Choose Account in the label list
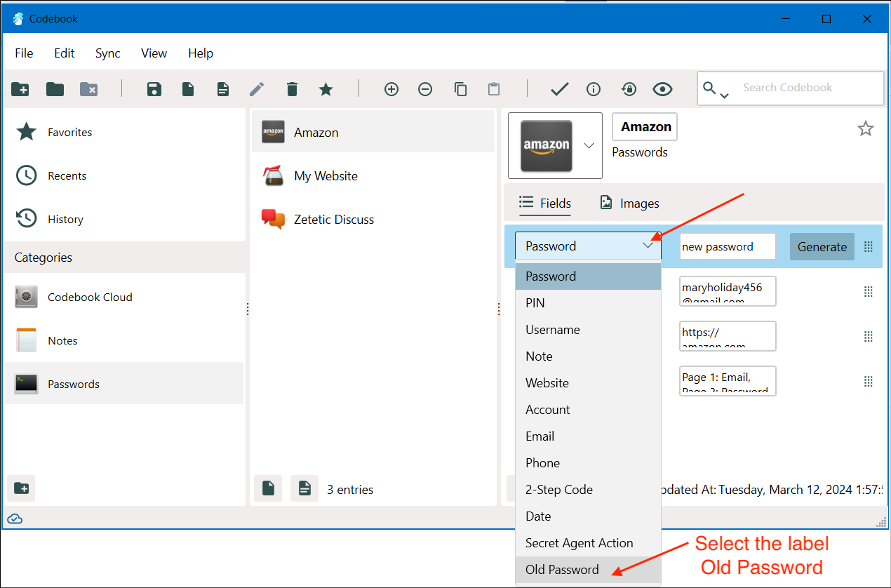891x588 pixels. pyautogui.click(x=589, y=410)
